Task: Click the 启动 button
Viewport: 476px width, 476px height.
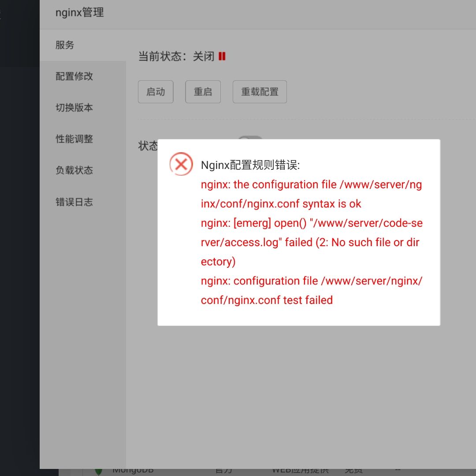Action: (156, 92)
